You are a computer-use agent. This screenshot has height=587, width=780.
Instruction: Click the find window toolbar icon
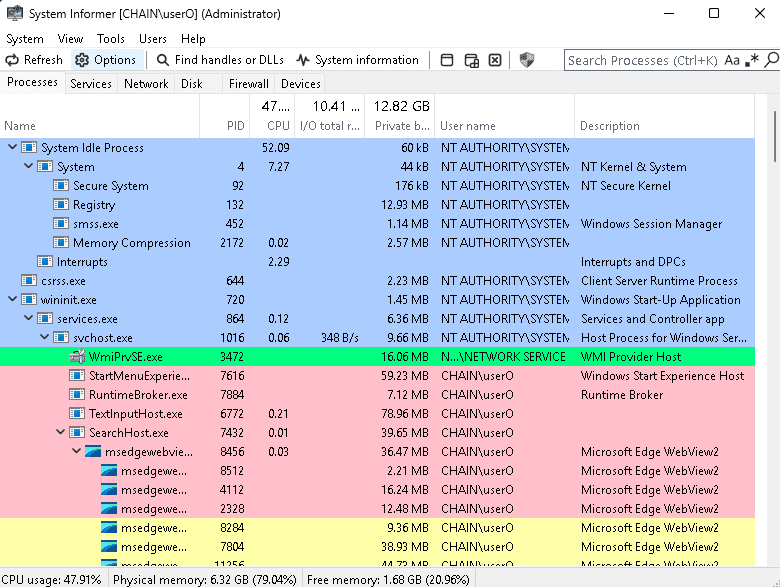447,60
